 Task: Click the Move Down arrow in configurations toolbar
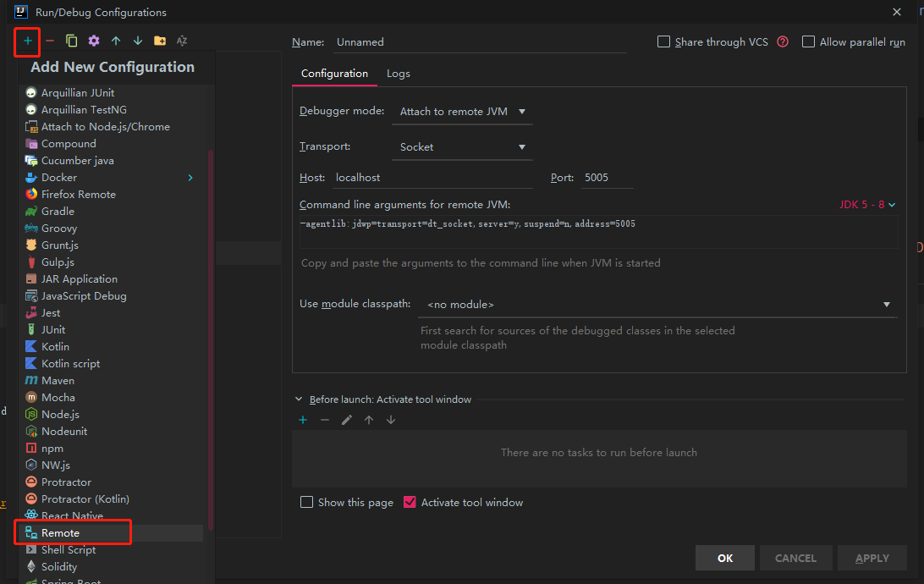[x=137, y=41]
